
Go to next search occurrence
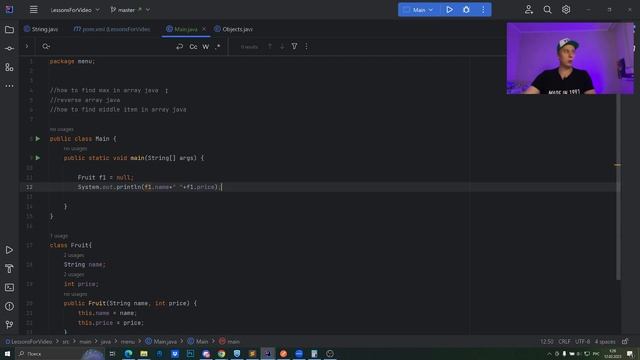click(x=282, y=47)
